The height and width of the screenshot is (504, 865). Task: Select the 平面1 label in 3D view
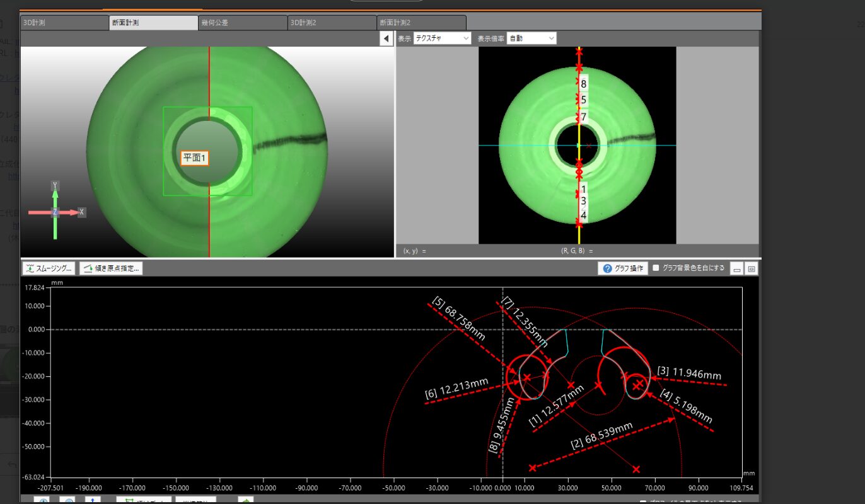(195, 157)
